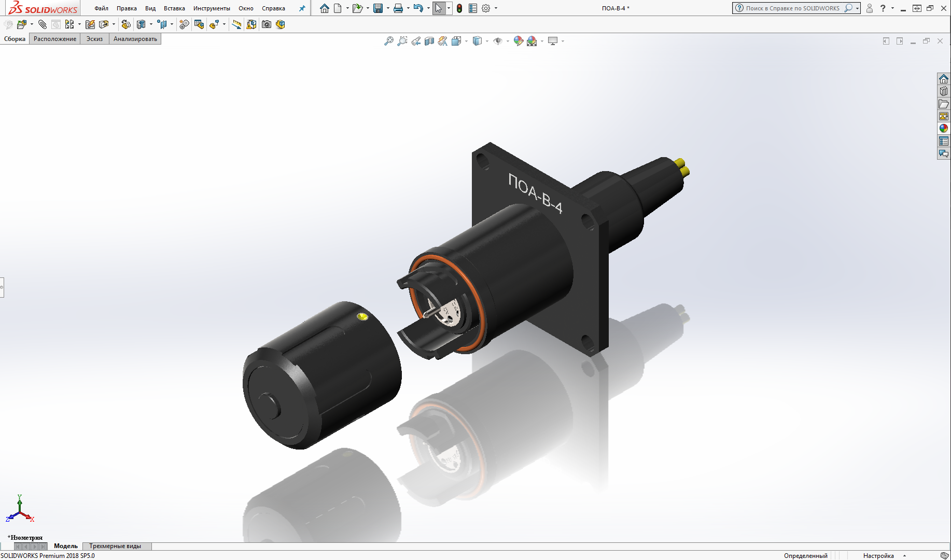Click the Exploded View icon
951x560 pixels.
coord(214,24)
